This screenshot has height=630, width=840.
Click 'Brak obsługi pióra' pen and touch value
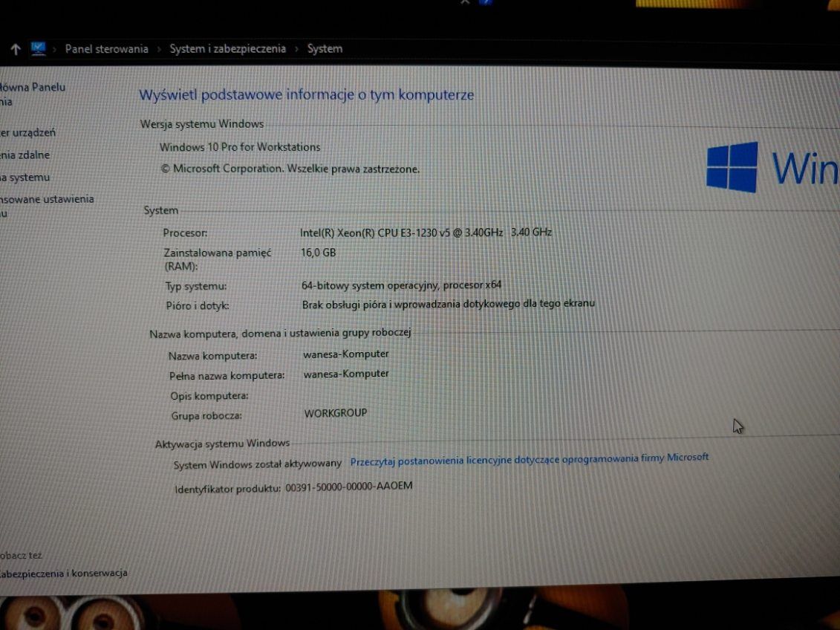click(x=449, y=304)
